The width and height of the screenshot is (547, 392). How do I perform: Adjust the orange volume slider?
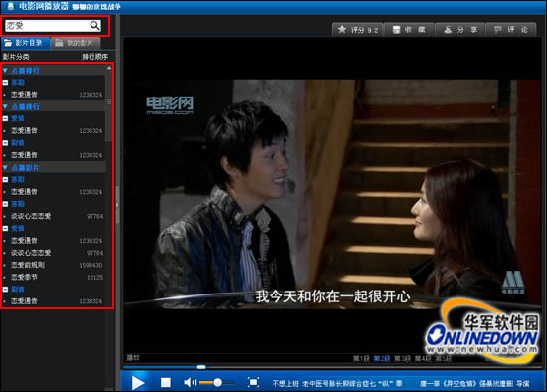pos(217,383)
